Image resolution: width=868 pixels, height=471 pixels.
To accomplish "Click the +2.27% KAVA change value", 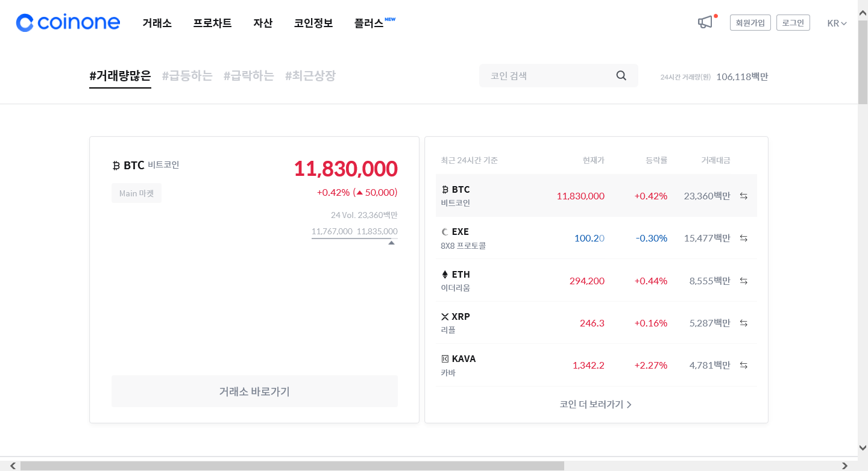I will click(x=650, y=365).
